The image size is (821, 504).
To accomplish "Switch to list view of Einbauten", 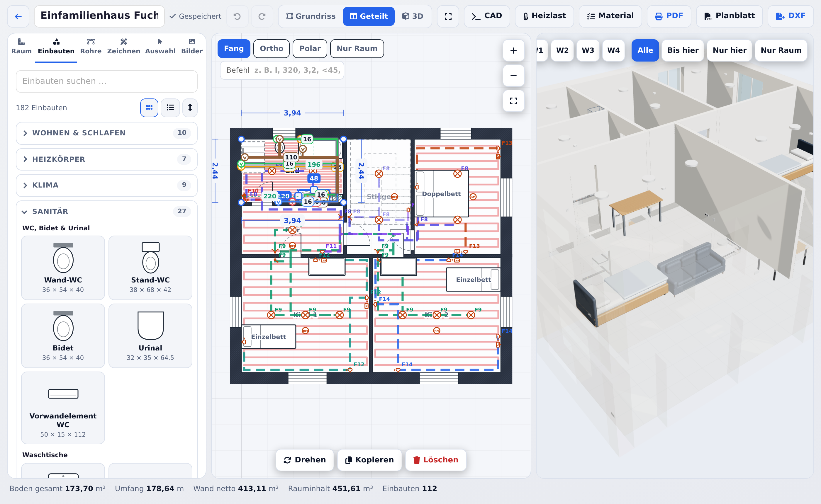I will pyautogui.click(x=170, y=108).
